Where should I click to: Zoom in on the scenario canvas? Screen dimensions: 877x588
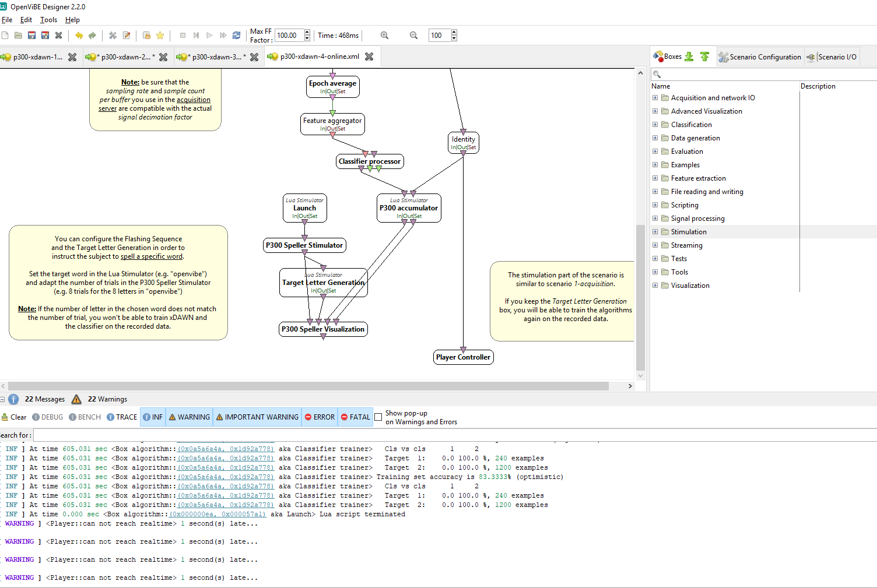(x=385, y=36)
